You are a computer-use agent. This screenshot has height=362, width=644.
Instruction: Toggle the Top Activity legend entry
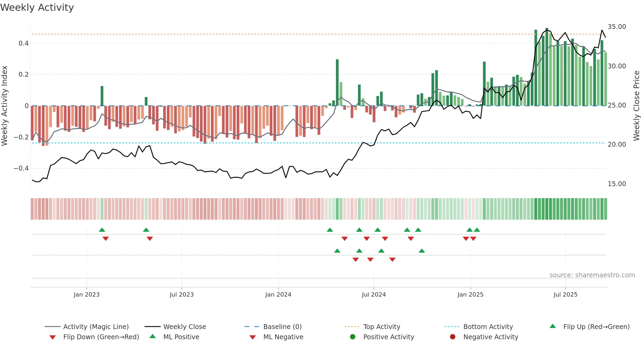[372, 327]
